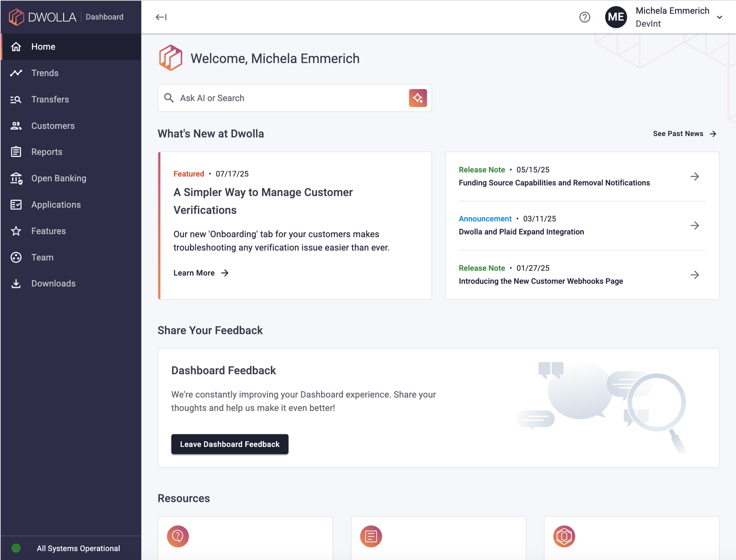This screenshot has width=736, height=560.
Task: Click the Features star icon
Action: pos(16,231)
